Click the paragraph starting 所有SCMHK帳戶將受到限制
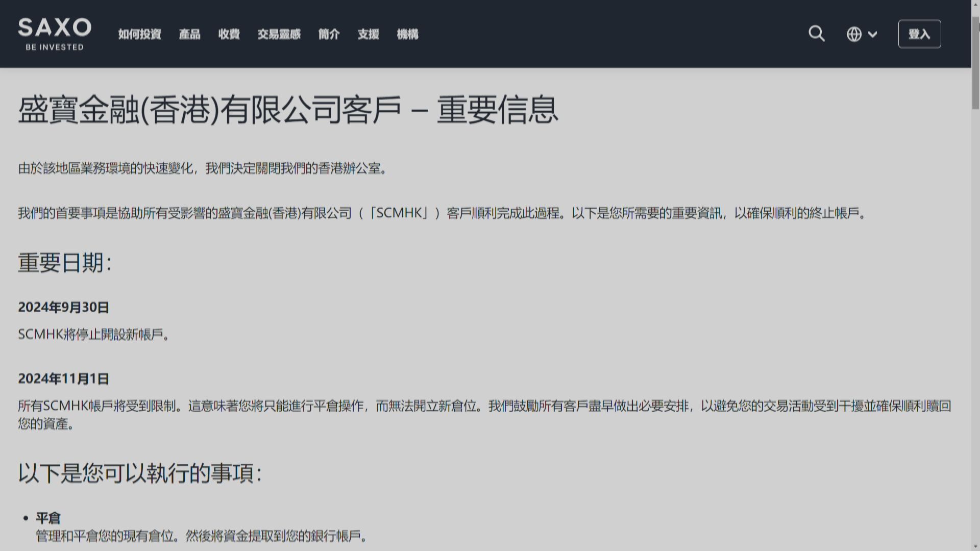Screen dimensions: 980x551 [484, 415]
